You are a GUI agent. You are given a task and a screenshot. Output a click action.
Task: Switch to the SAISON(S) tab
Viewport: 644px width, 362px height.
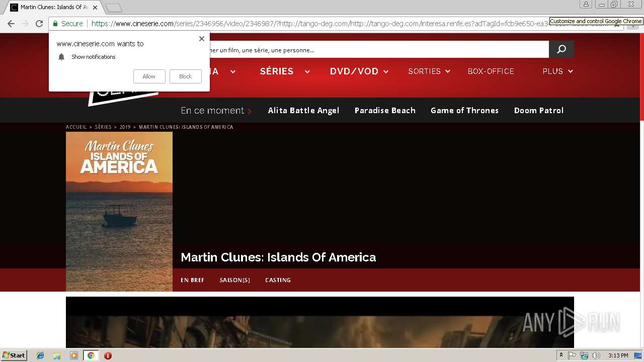point(234,280)
